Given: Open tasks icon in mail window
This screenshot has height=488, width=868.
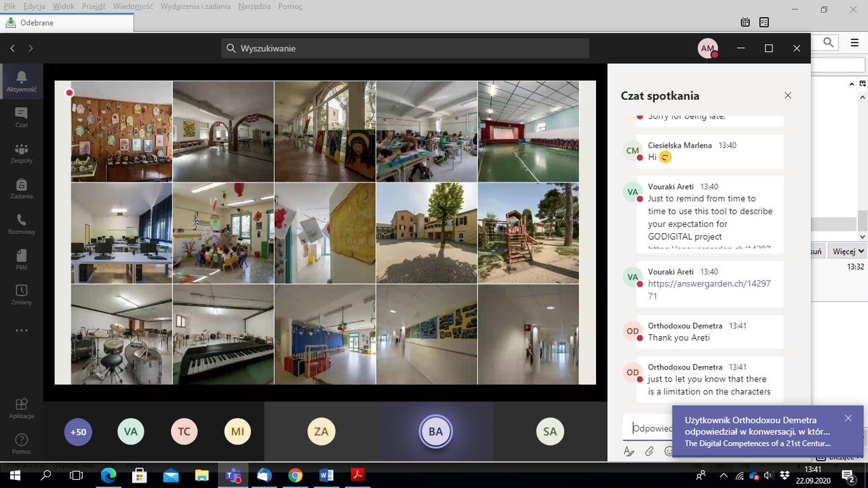Looking at the screenshot, I should coord(764,22).
